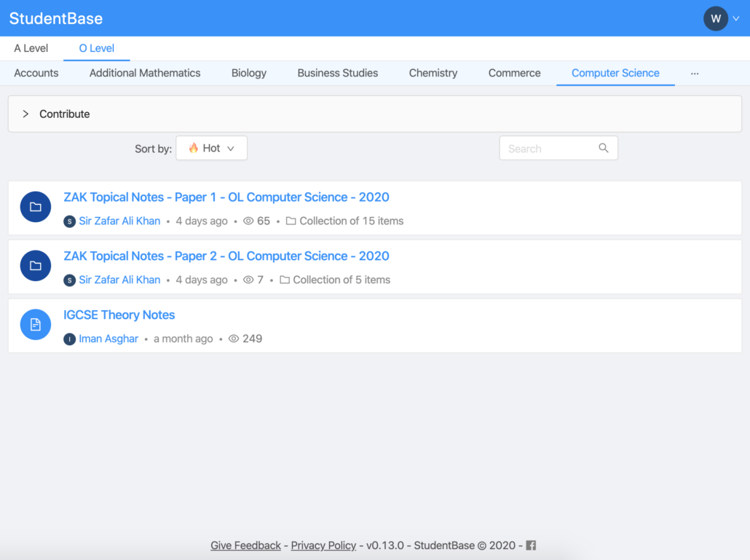
Task: Open account menu chevron beside avatar
Action: pos(735,19)
